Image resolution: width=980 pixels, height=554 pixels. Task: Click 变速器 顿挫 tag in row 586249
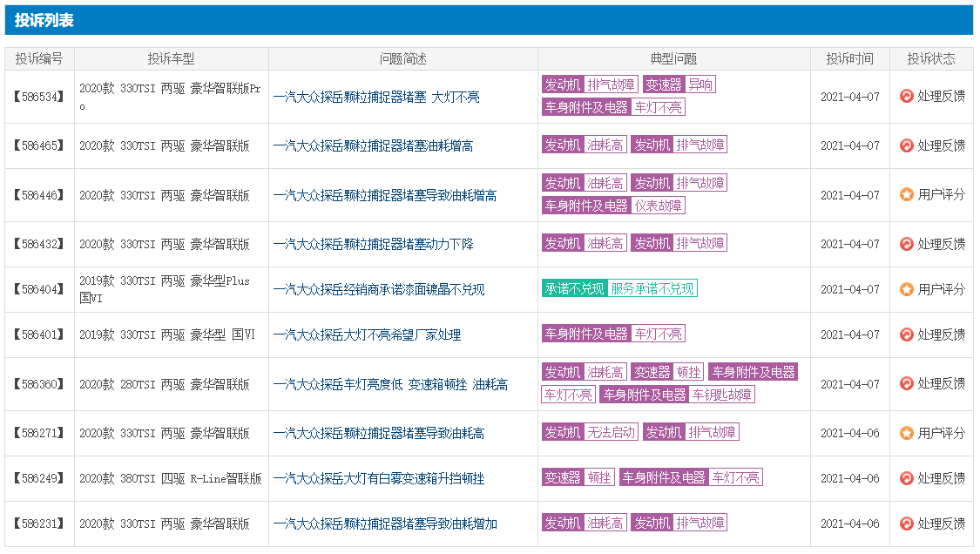click(x=578, y=477)
